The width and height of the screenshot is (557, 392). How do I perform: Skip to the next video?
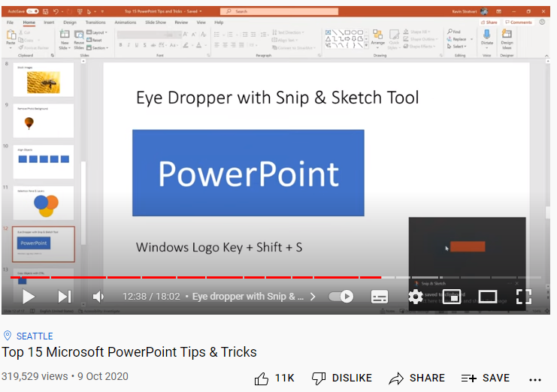(x=65, y=297)
